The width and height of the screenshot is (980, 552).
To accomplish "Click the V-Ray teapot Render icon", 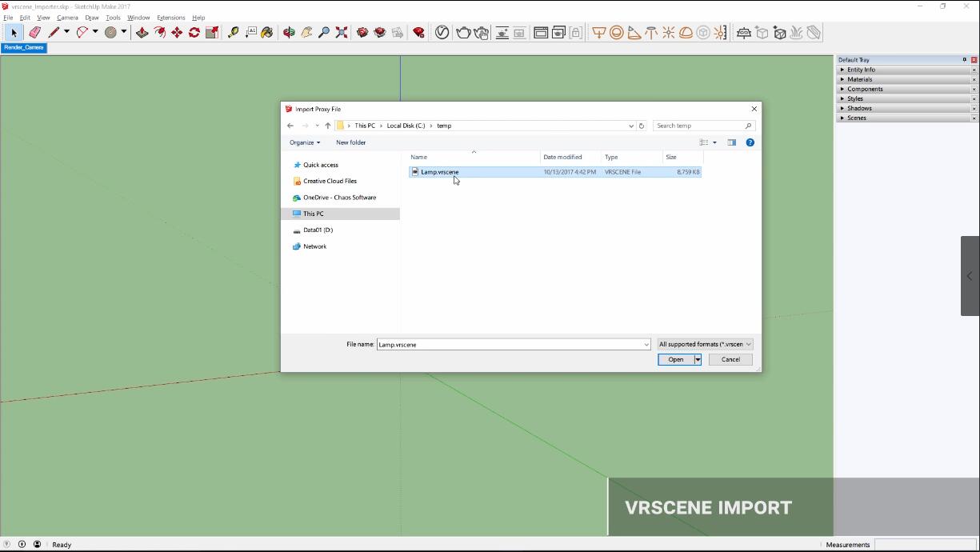I will tap(463, 33).
